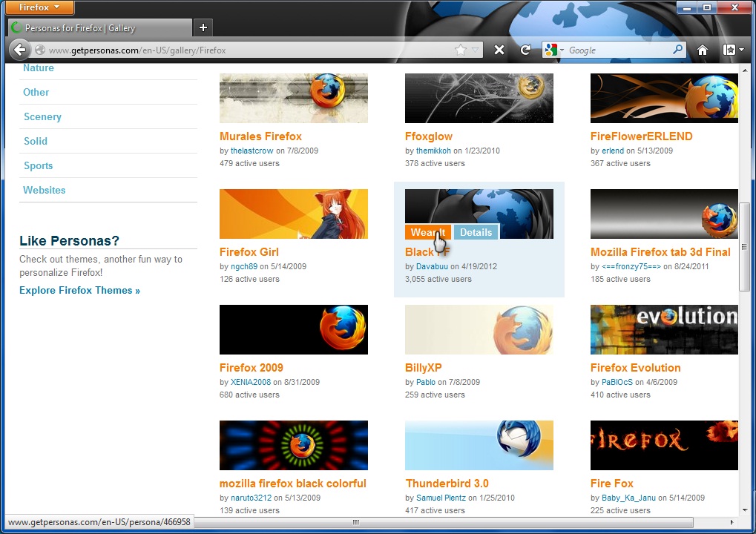Open the Fire Fox flaming text thumbnail
756x534 pixels.
pos(664,445)
